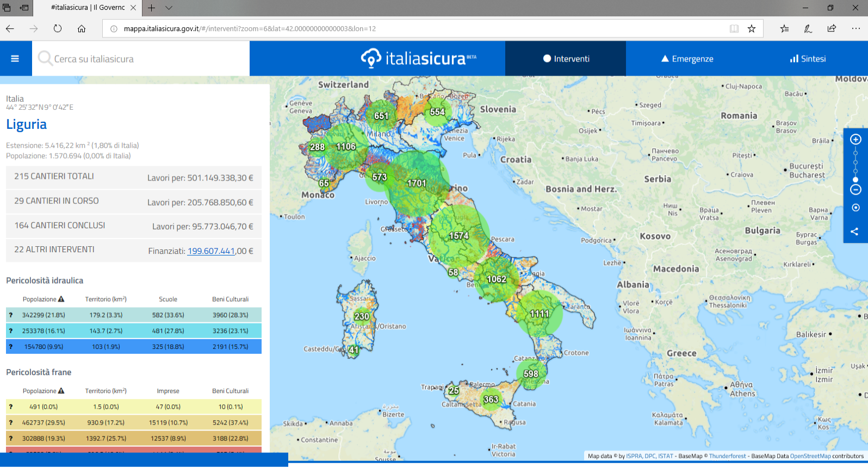Screen dimensions: 868x468
Task: Click the 573 cluster marker on map
Action: tap(380, 177)
